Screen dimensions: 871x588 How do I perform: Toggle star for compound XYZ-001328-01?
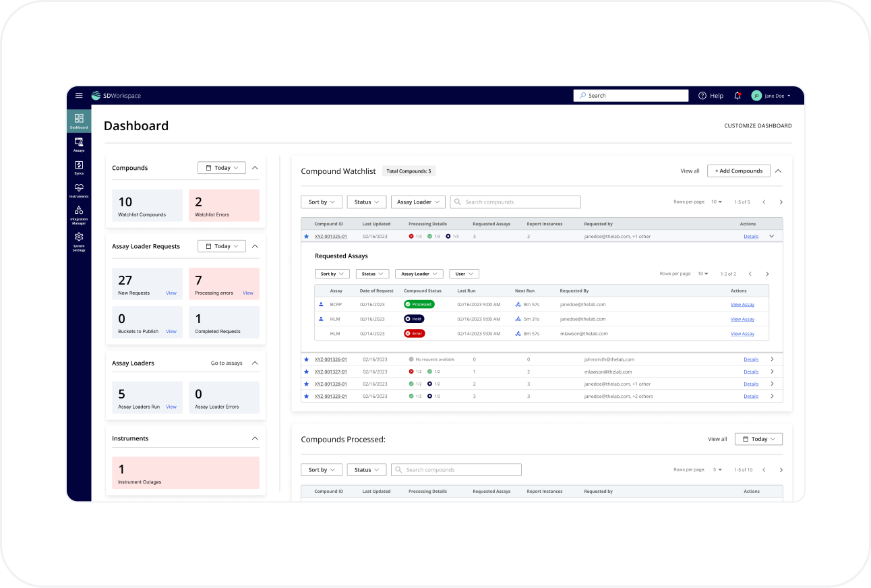[x=306, y=384]
